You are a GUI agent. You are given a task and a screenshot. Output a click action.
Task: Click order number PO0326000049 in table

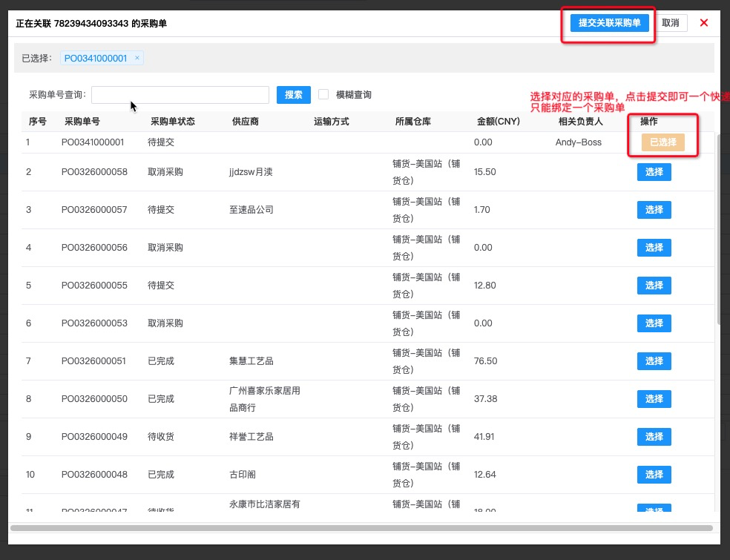94,436
